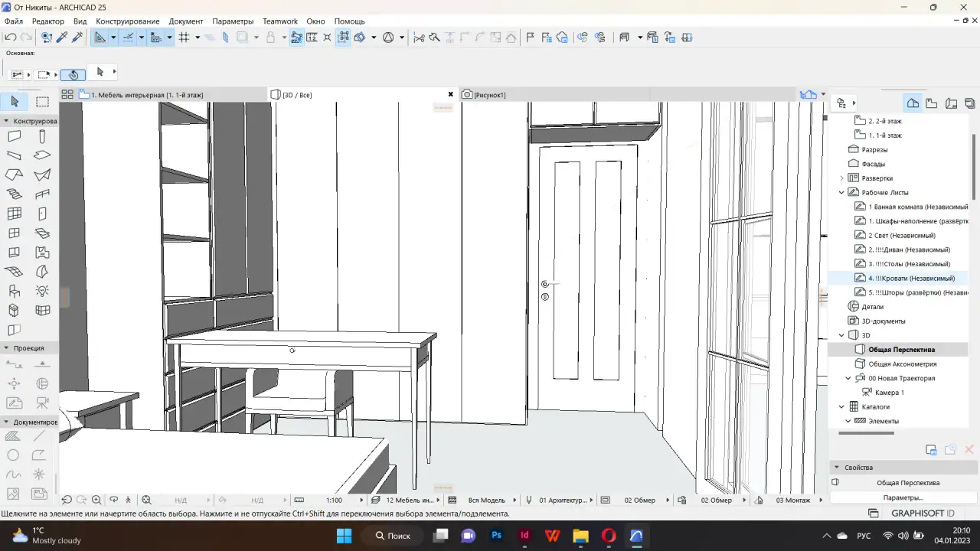The width and height of the screenshot is (980, 551).
Task: Switch to the Рисунок1 tab
Action: coord(489,95)
